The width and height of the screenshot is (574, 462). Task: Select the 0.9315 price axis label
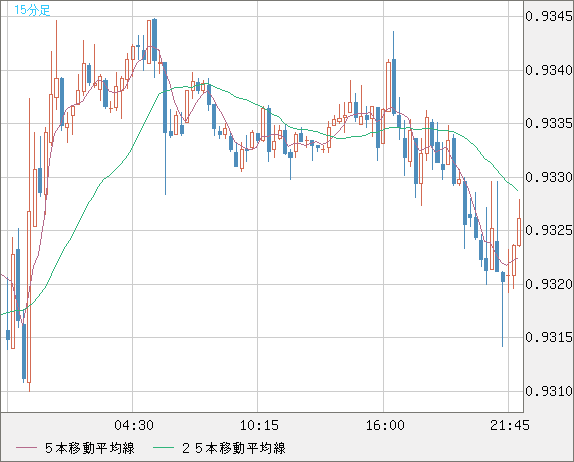click(x=549, y=337)
